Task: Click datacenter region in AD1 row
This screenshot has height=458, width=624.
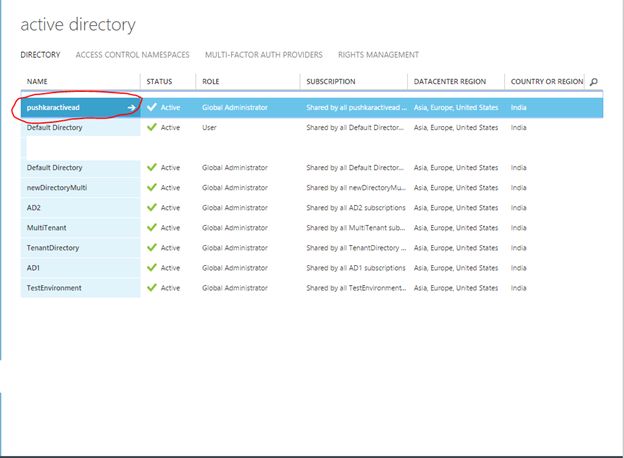Action: [456, 268]
